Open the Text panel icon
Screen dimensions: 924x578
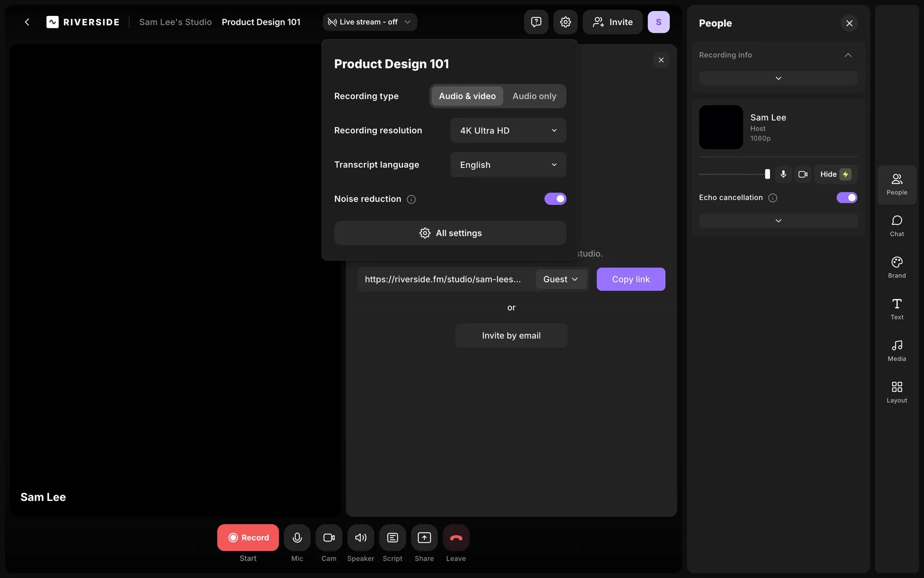[897, 304]
